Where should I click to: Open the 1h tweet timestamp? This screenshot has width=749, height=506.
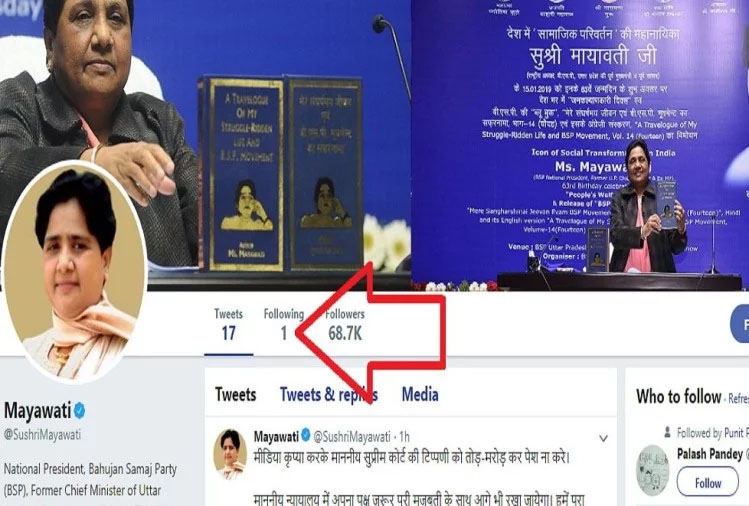[x=404, y=436]
